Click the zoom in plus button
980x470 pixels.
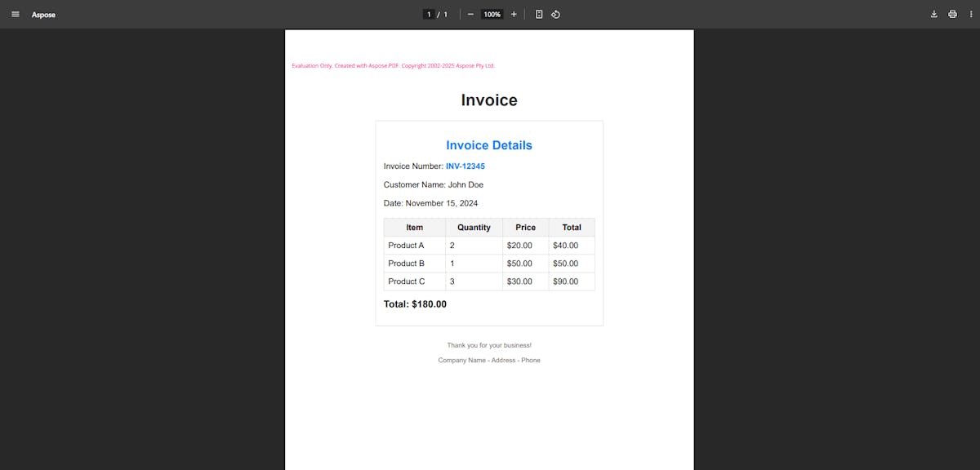(514, 14)
